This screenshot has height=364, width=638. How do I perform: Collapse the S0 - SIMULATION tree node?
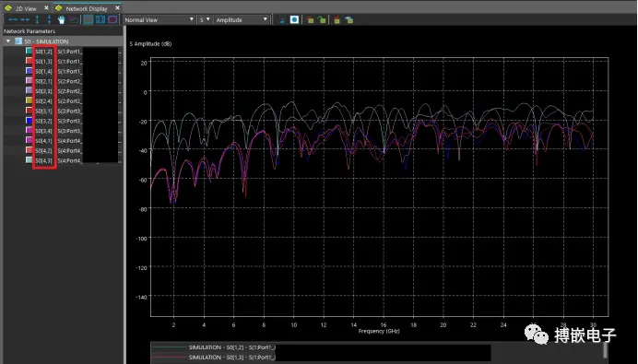point(8,41)
